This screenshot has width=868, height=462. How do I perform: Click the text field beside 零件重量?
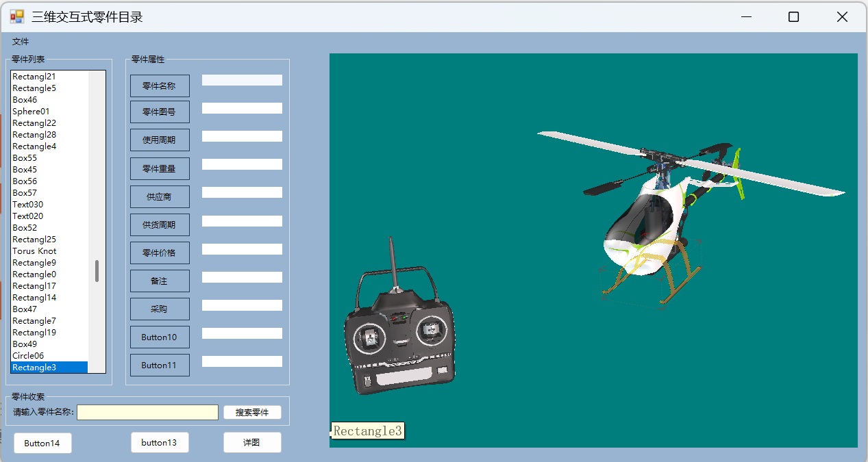[242, 164]
